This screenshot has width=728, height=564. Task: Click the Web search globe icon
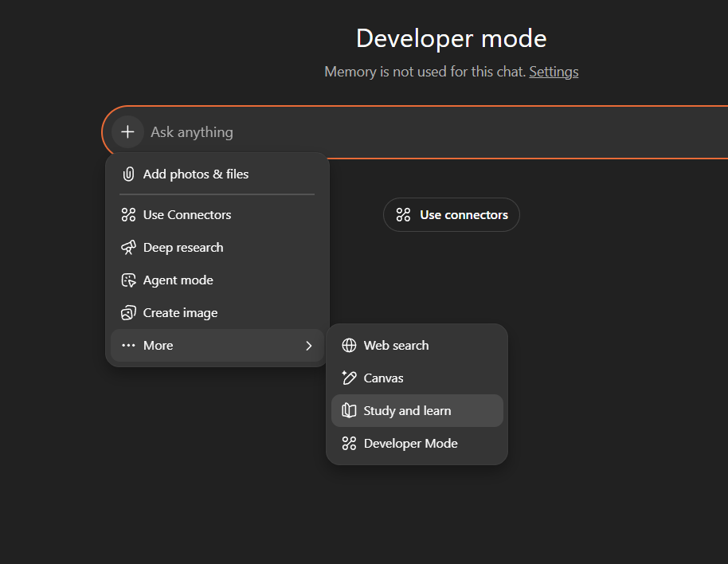click(349, 345)
